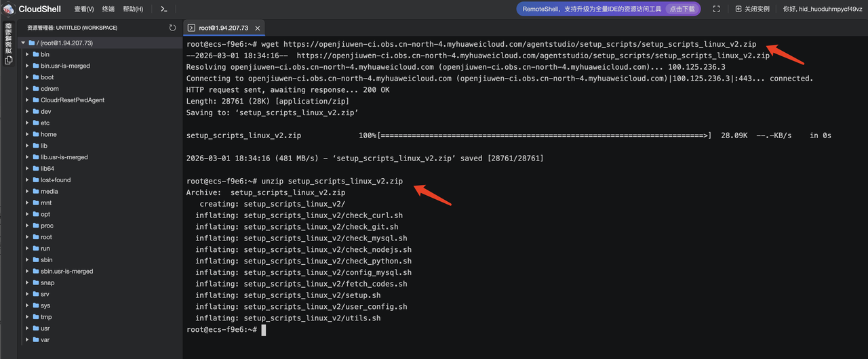Click the lib.usr-is-merged folder icon

click(x=36, y=157)
